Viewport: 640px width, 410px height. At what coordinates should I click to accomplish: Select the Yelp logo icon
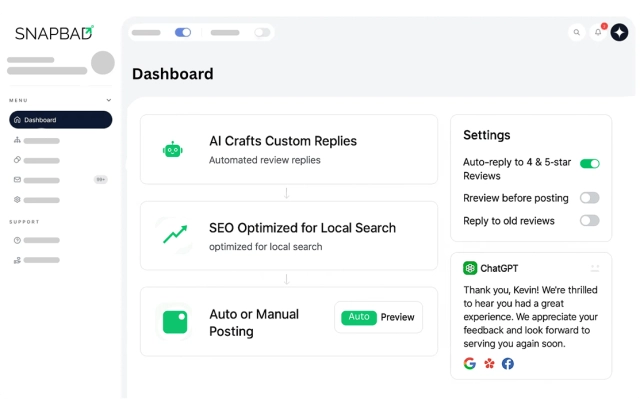pos(489,363)
